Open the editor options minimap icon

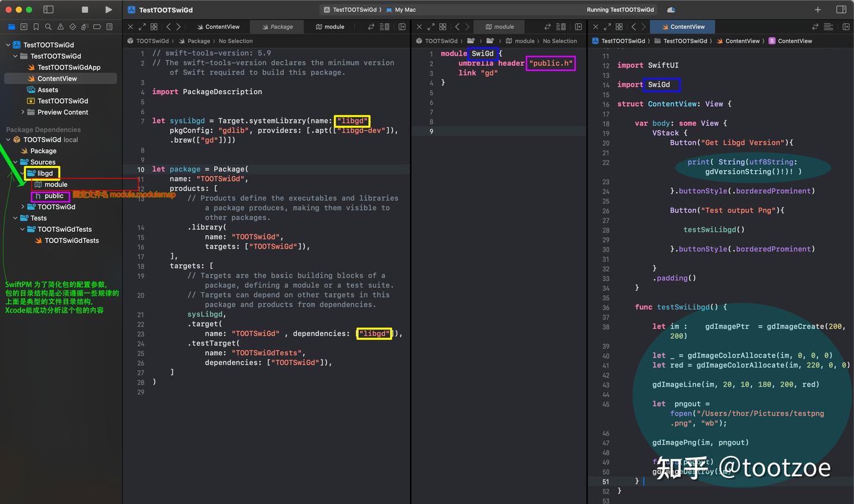click(x=384, y=27)
